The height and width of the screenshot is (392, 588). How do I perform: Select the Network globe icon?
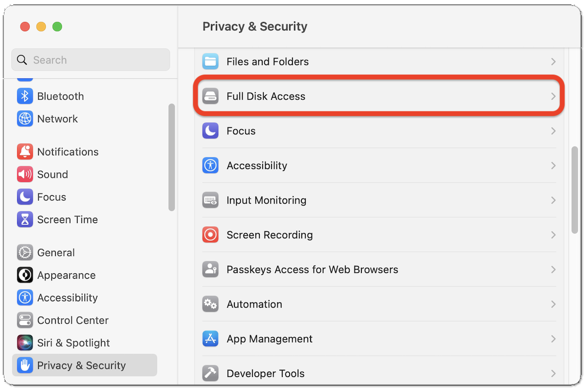tap(25, 119)
